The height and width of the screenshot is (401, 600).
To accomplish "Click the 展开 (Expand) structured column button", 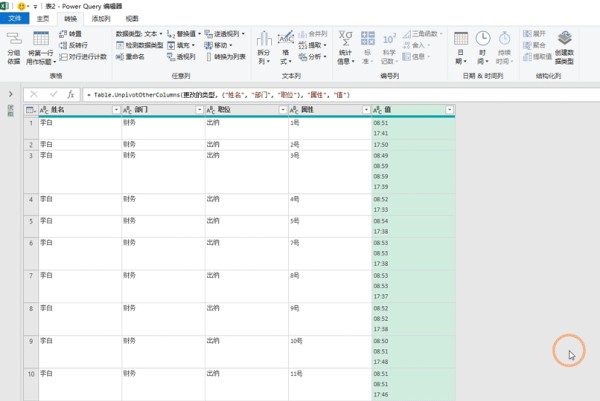I will (535, 34).
